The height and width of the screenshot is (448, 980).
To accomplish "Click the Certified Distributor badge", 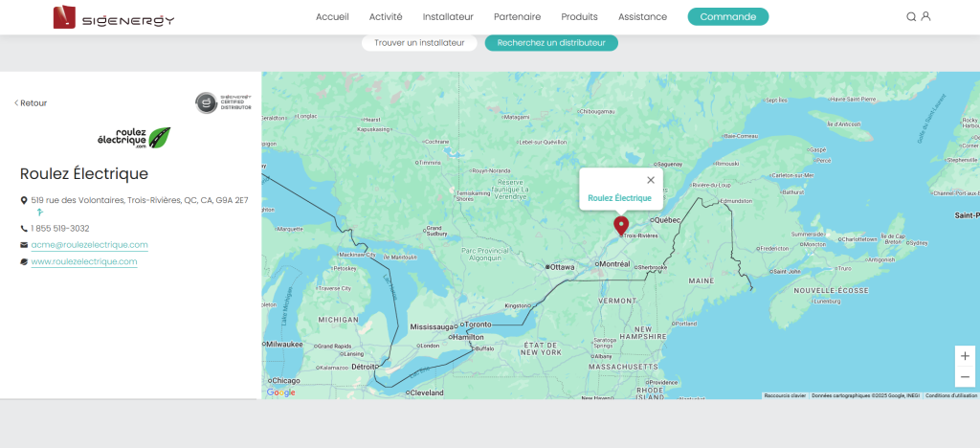I will [223, 102].
